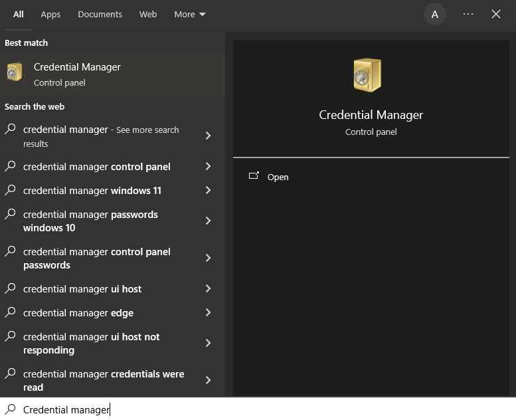Expand arrow for 'credential manager ui host' suggestion
This screenshot has width=516, height=420.
click(x=208, y=289)
